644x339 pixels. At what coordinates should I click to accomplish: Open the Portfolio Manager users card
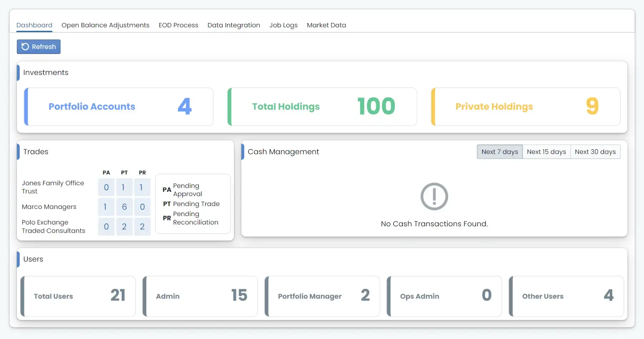coord(322,296)
